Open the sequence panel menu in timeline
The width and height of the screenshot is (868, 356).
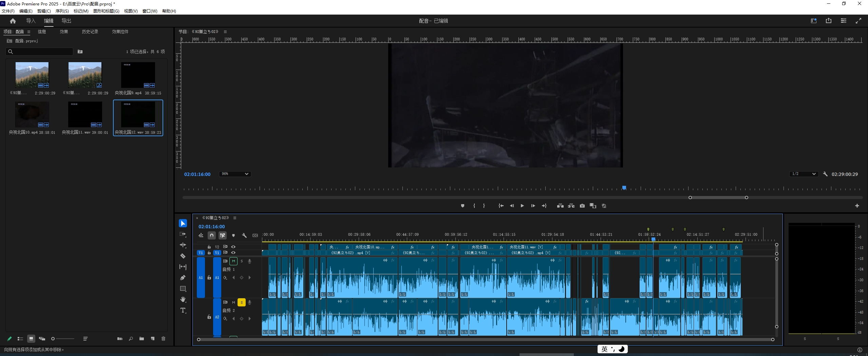pyautogui.click(x=235, y=218)
